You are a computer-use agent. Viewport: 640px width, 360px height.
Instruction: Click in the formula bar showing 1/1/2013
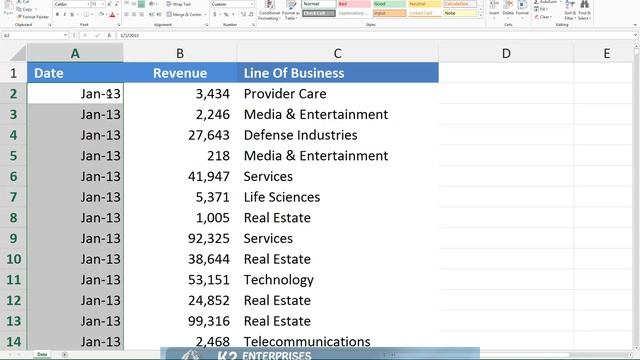(373, 36)
